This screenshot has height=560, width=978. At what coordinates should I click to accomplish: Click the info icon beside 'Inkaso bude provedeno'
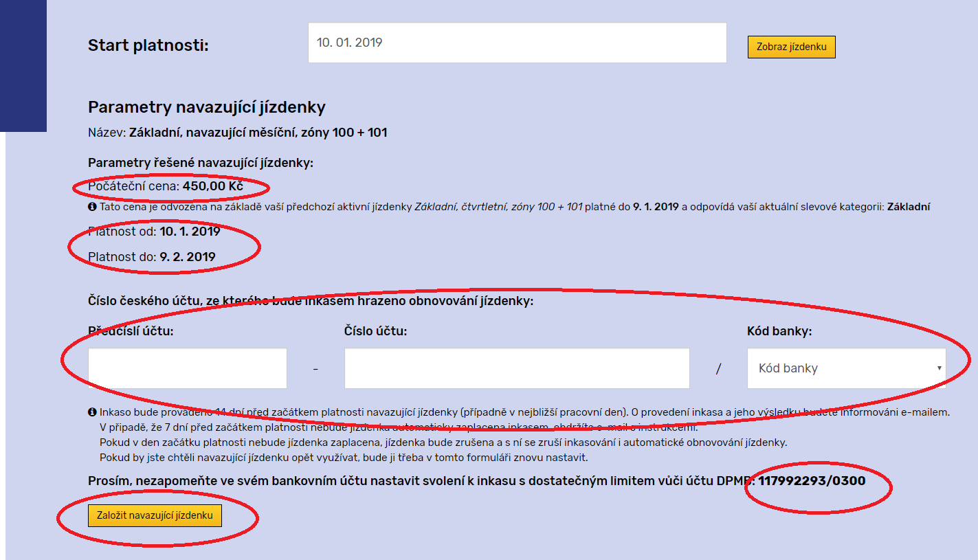coord(92,413)
